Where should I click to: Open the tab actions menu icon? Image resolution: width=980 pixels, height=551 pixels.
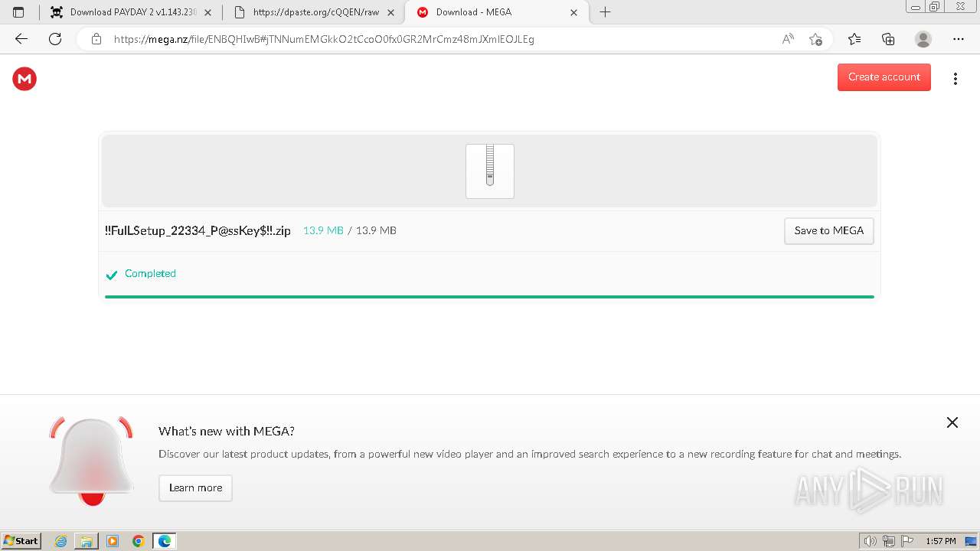18,12
